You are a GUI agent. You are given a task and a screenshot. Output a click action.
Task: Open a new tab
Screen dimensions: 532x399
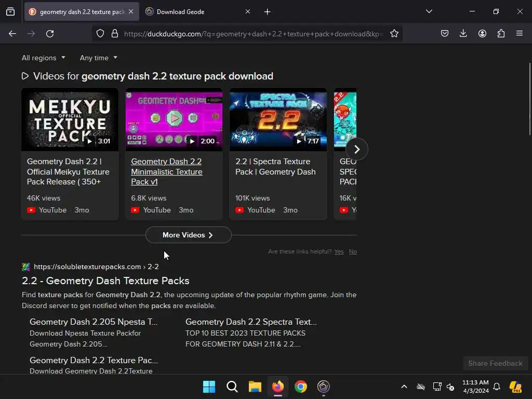click(x=268, y=12)
